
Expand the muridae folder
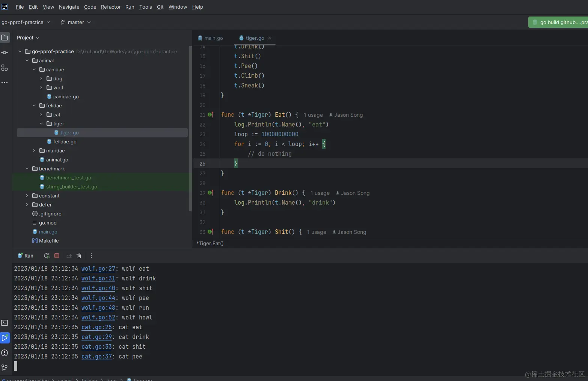(34, 151)
